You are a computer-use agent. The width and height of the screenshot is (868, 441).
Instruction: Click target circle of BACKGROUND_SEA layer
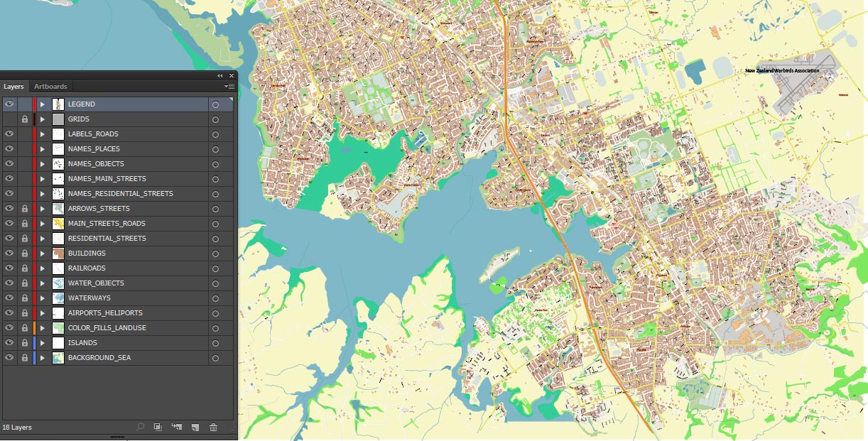[215, 358]
